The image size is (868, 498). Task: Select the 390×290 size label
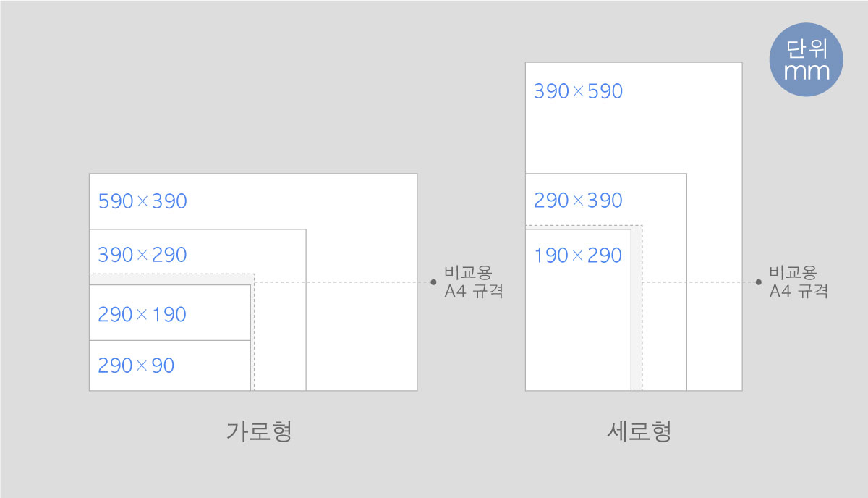pyautogui.click(x=142, y=255)
